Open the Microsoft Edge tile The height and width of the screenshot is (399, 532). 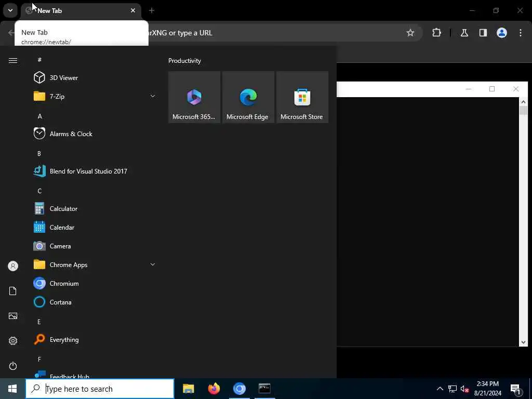248,97
